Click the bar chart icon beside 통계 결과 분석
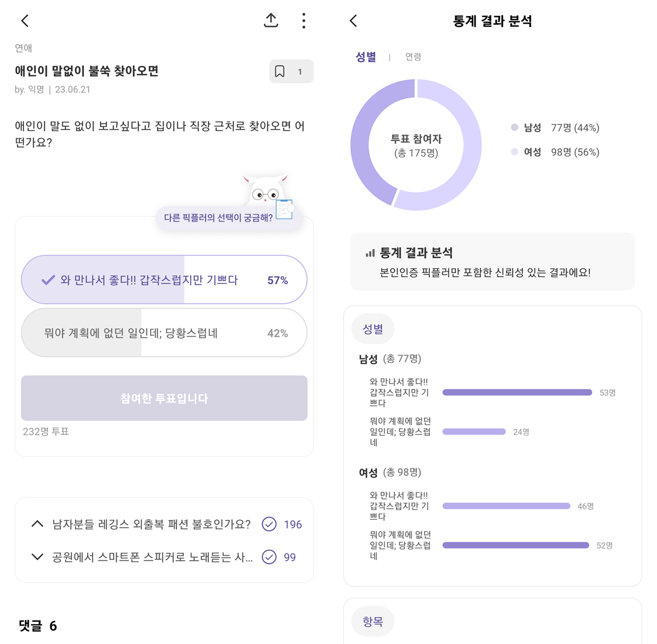The height and width of the screenshot is (644, 657). tap(370, 252)
